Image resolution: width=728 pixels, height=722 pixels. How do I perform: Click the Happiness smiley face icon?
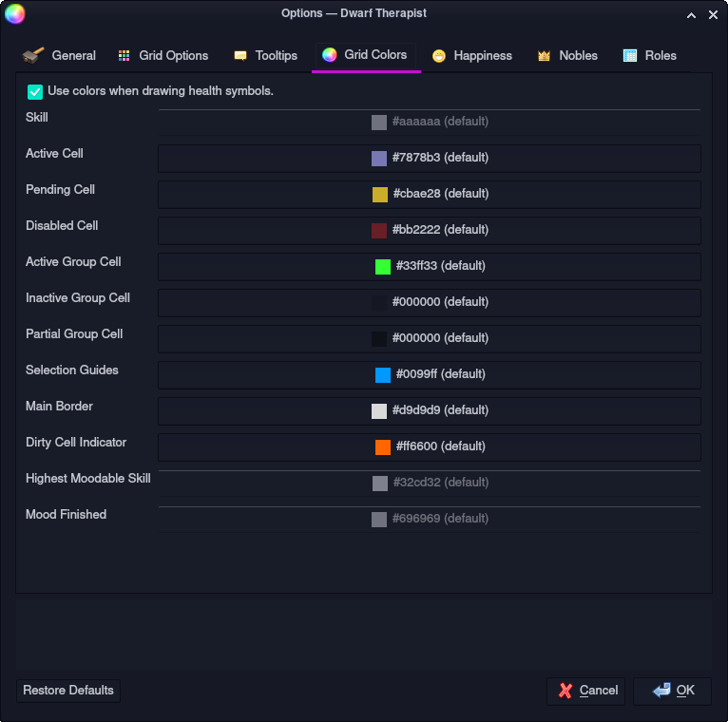pos(439,56)
